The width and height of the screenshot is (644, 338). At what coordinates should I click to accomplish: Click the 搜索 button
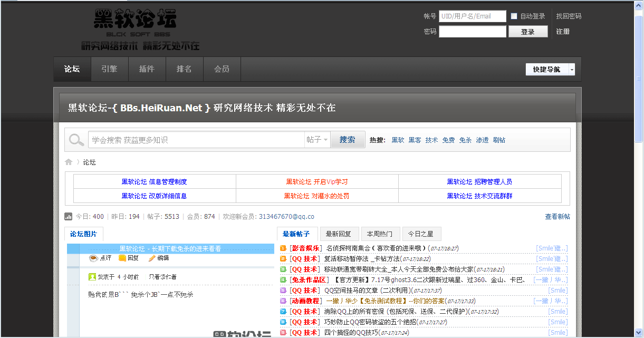coord(348,140)
